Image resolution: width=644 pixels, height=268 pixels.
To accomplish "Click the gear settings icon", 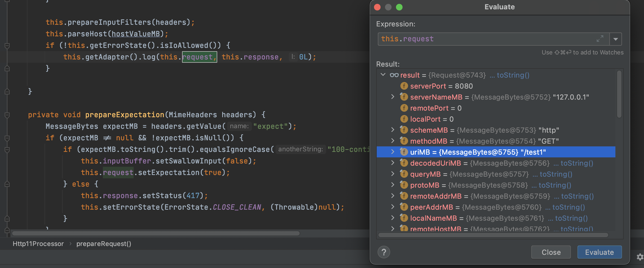I will 640,257.
